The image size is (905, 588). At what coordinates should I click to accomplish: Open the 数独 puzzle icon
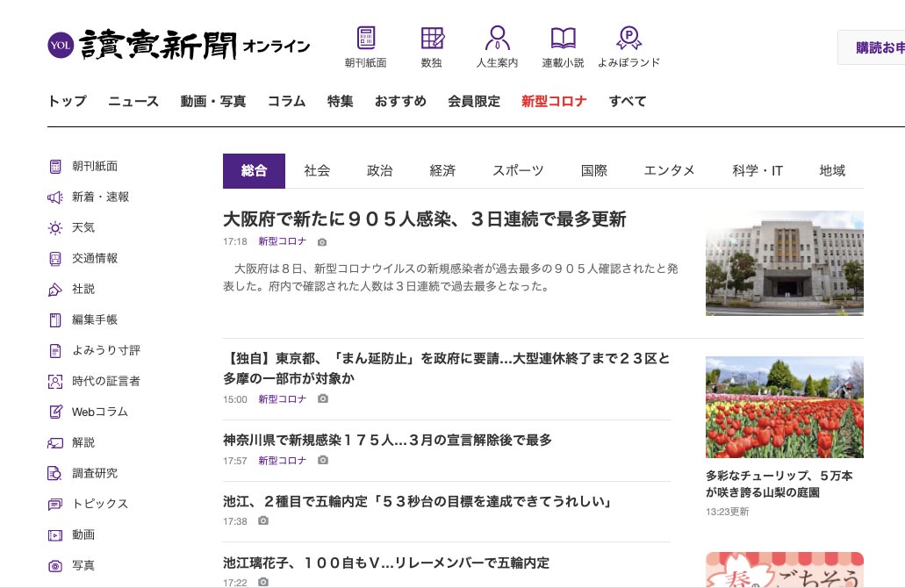[x=432, y=38]
